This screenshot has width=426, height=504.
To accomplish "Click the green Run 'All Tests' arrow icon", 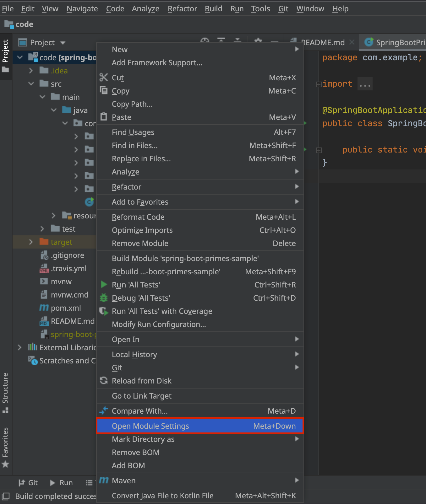I will [104, 284].
